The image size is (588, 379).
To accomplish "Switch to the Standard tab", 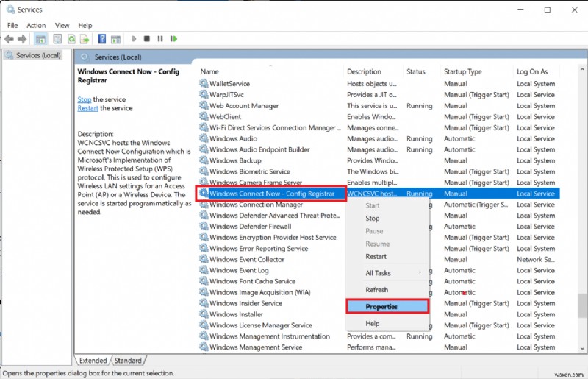I will coord(128,361).
